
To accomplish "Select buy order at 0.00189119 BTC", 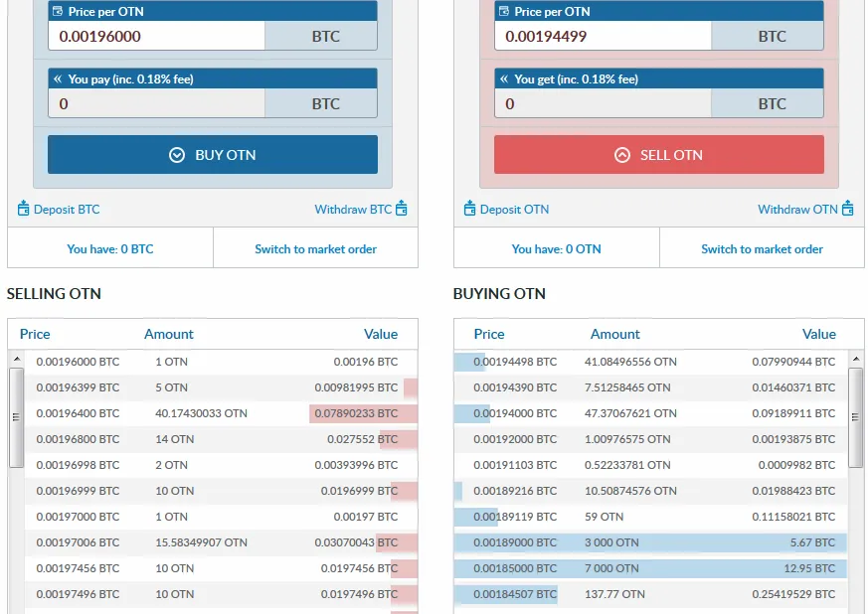I will pyautogui.click(x=650, y=517).
